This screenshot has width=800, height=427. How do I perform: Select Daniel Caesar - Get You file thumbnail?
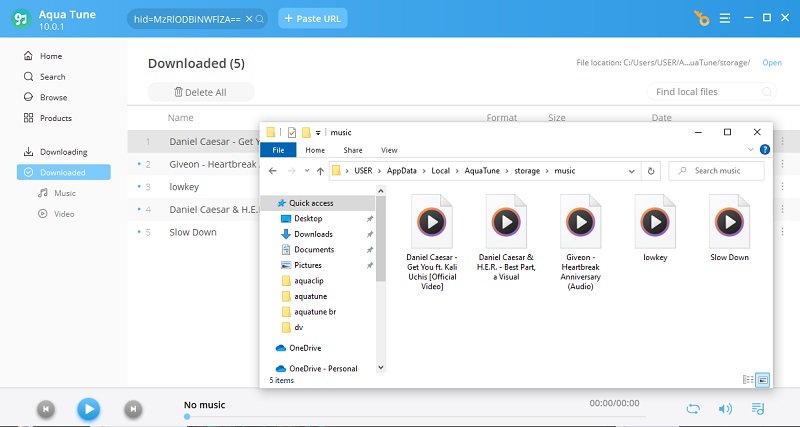(432, 242)
